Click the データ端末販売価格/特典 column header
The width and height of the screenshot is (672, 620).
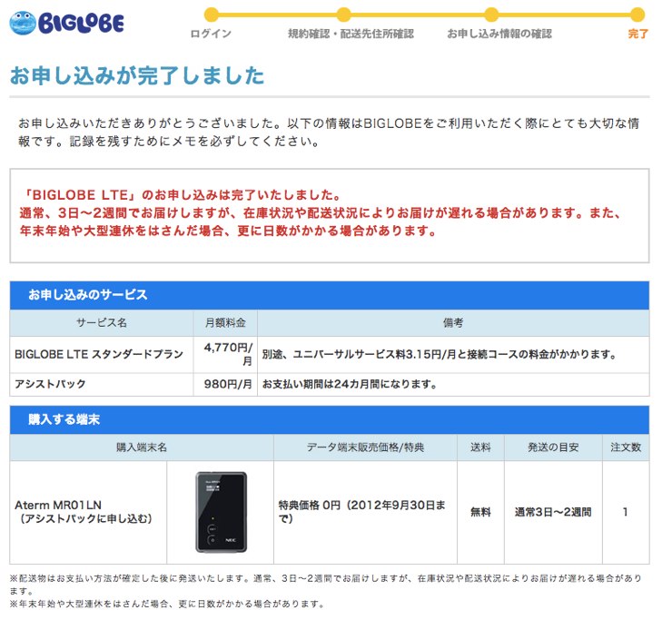click(x=365, y=448)
